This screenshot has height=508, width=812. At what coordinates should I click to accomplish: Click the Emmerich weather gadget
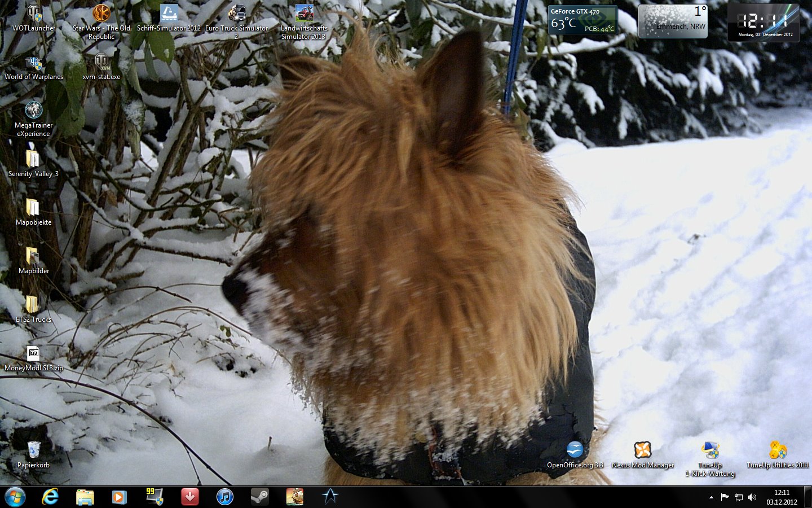coord(673,21)
